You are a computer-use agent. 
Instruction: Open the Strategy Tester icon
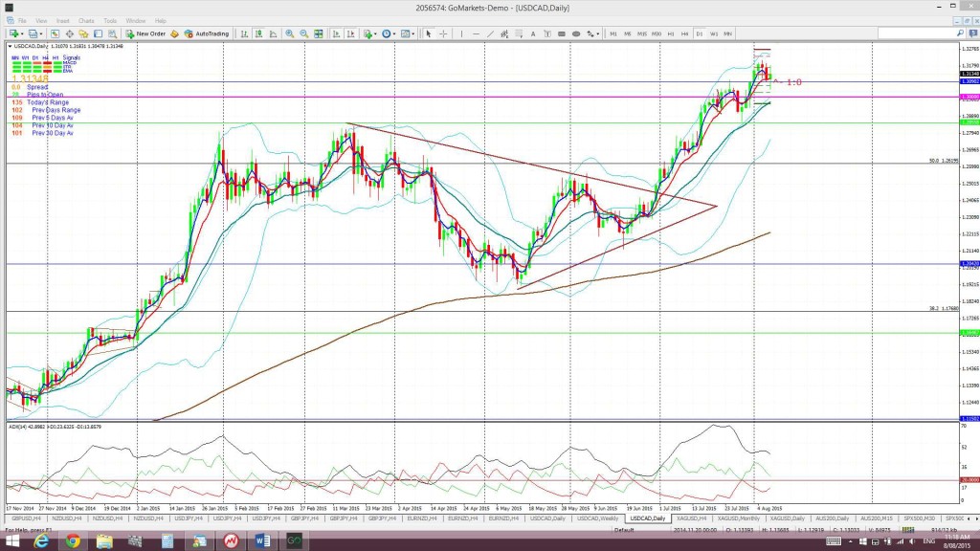(113, 33)
